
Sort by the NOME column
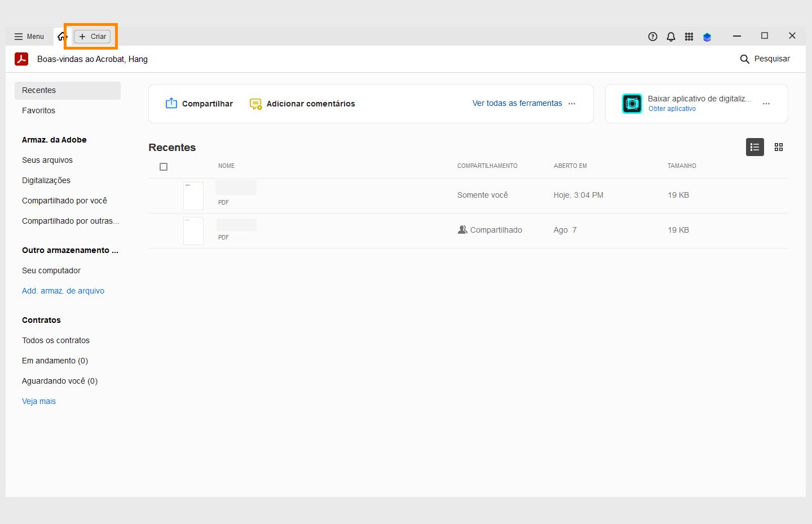click(x=226, y=166)
